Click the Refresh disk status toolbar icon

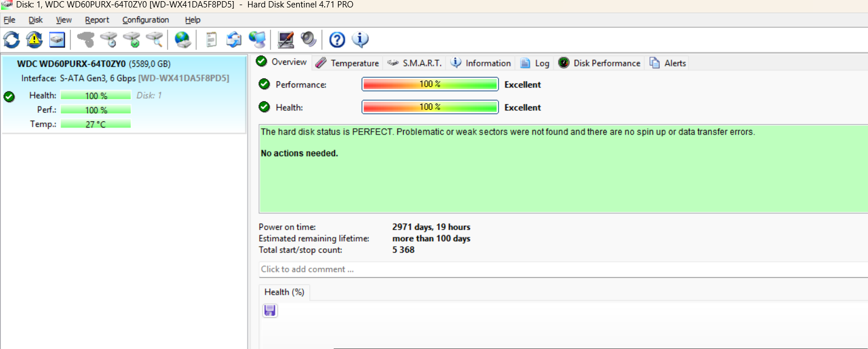coord(11,39)
